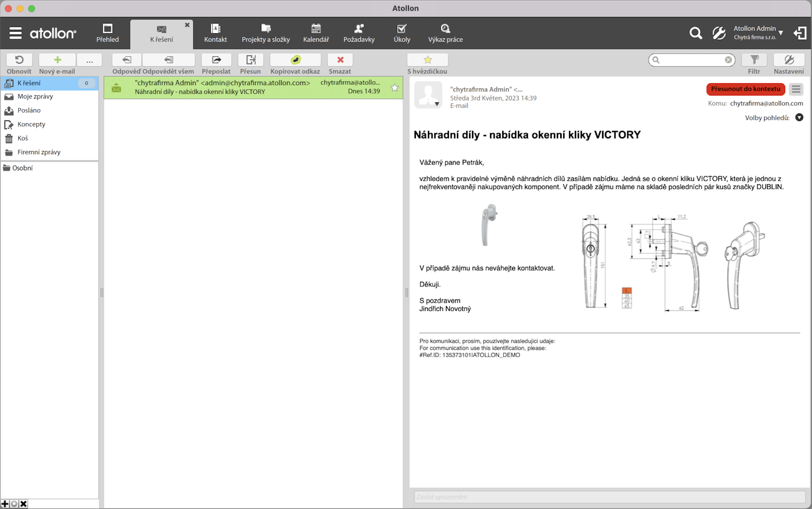Image resolution: width=812 pixels, height=509 pixels.
Task: Forward message with Přeposlat icon
Action: [216, 60]
